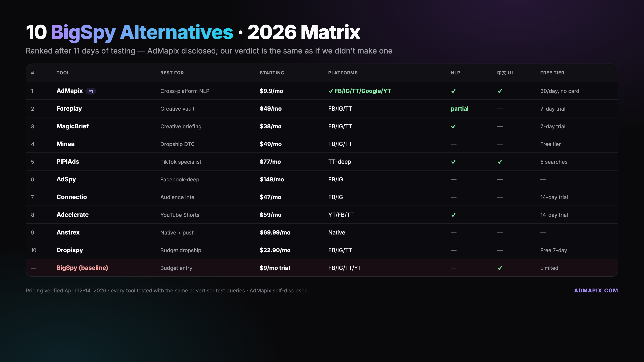Click AdSpy's $149/mo price
The image size is (644, 362).
coord(272,179)
